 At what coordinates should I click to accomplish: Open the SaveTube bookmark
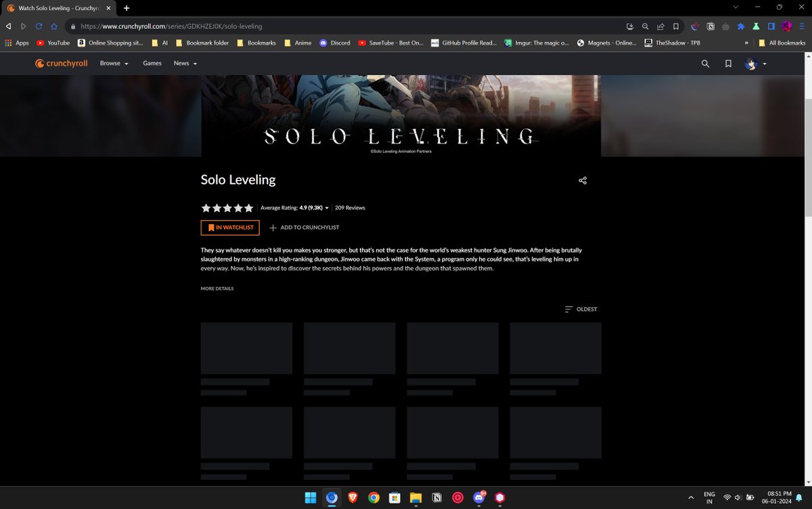point(391,43)
